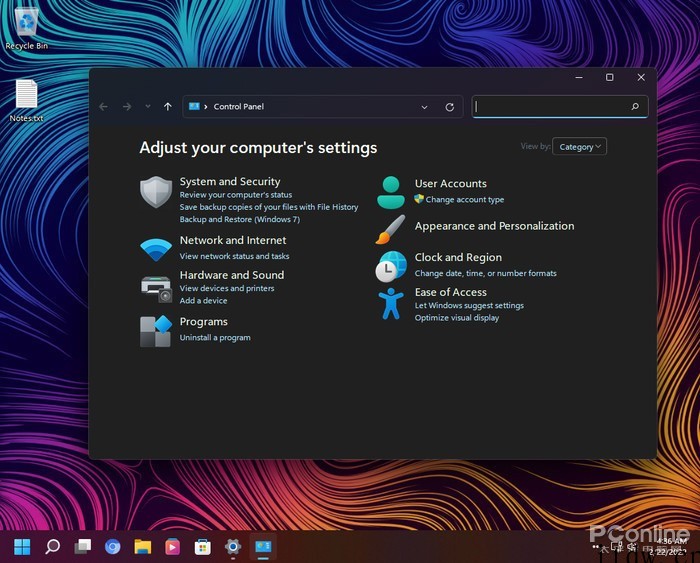This screenshot has width=700, height=563.
Task: Refresh the Control Panel address bar
Action: point(450,107)
